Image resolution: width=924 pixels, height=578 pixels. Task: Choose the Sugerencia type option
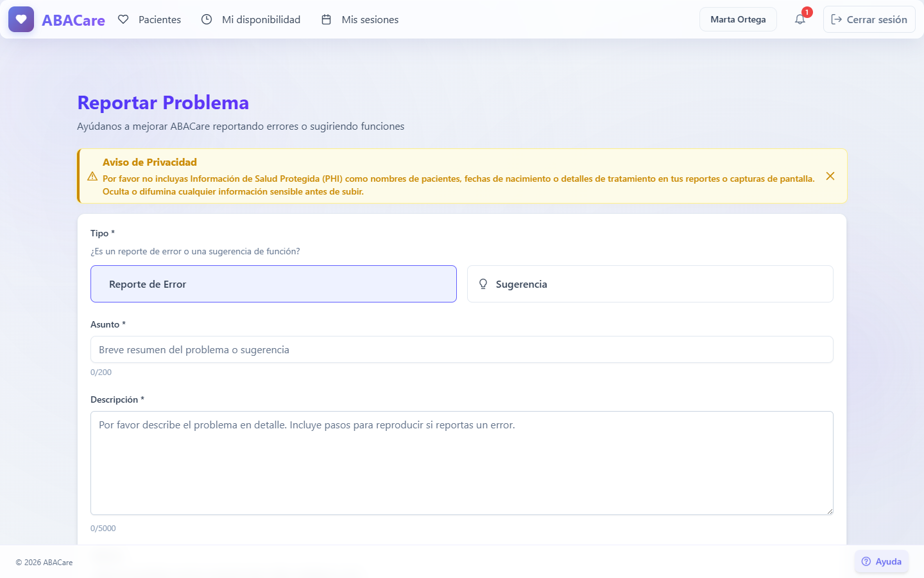point(650,284)
